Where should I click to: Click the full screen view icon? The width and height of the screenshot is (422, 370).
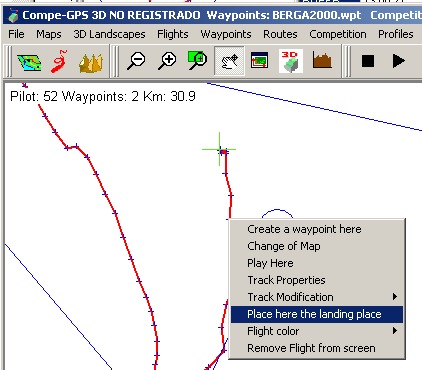tap(259, 60)
